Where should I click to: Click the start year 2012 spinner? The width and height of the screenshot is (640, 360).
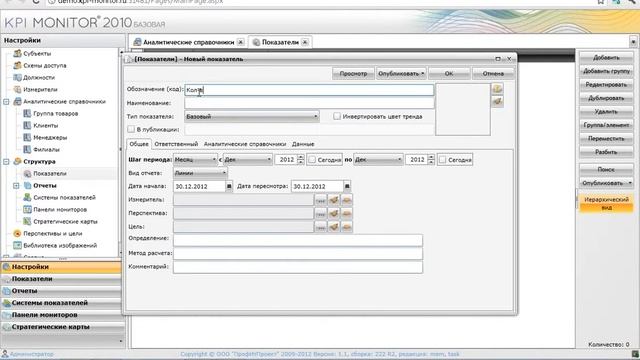pos(301,160)
